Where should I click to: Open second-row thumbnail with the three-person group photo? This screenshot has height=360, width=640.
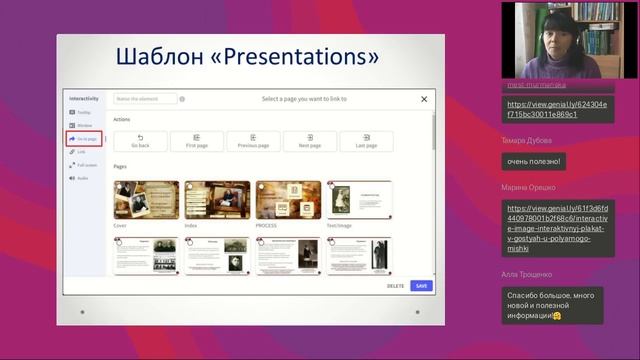pos(146,256)
